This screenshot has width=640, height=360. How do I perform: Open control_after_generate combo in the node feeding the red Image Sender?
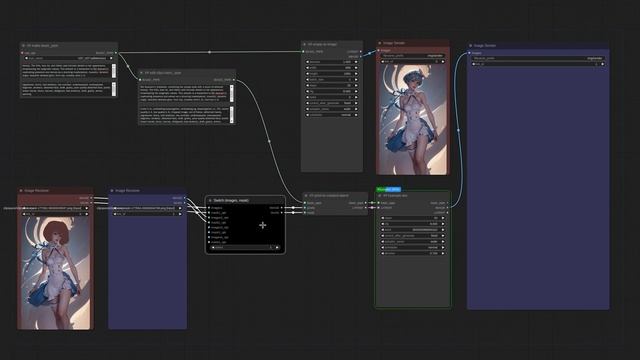click(332, 103)
